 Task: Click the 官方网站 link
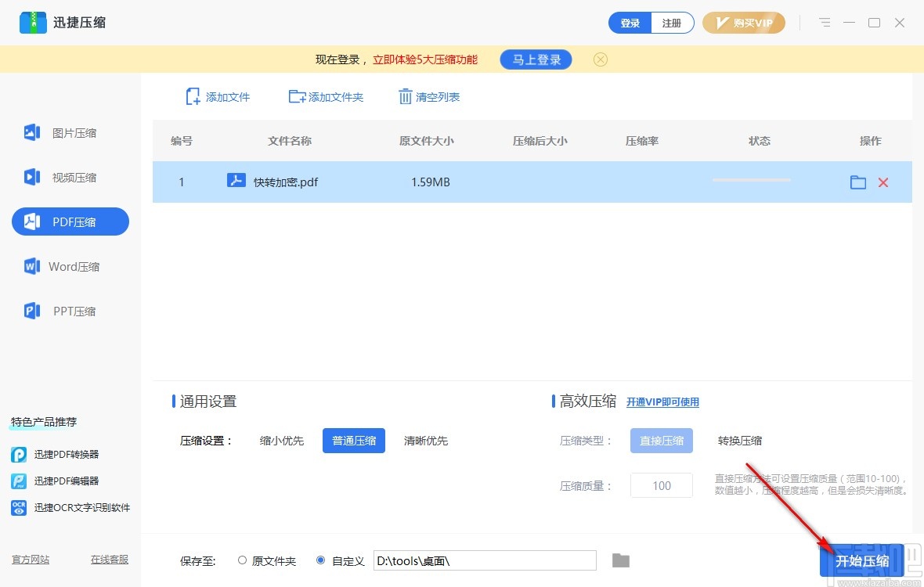[x=31, y=560]
